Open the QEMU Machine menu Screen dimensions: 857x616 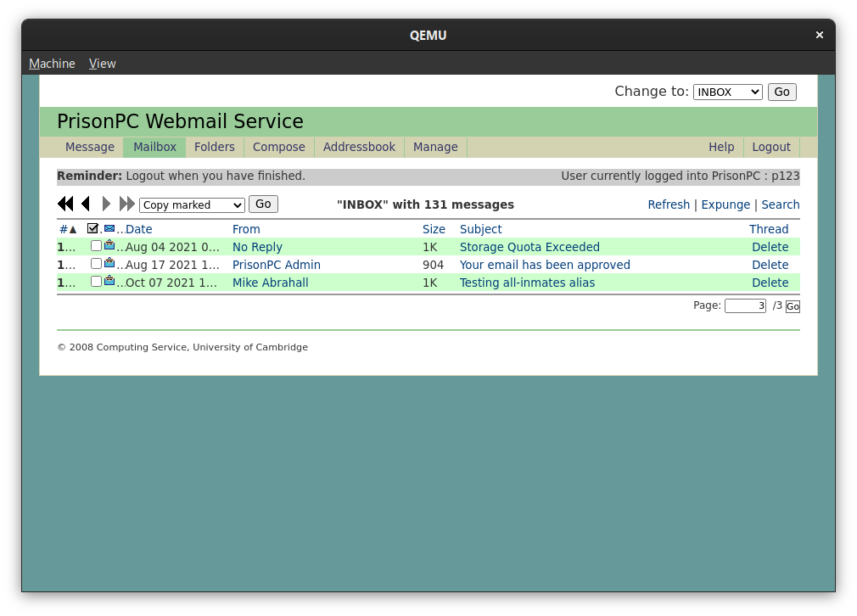(x=52, y=64)
